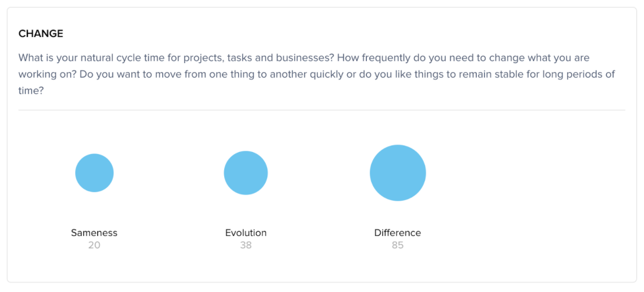Select the medium Evolution bubble
The height and width of the screenshot is (292, 644).
246,173
